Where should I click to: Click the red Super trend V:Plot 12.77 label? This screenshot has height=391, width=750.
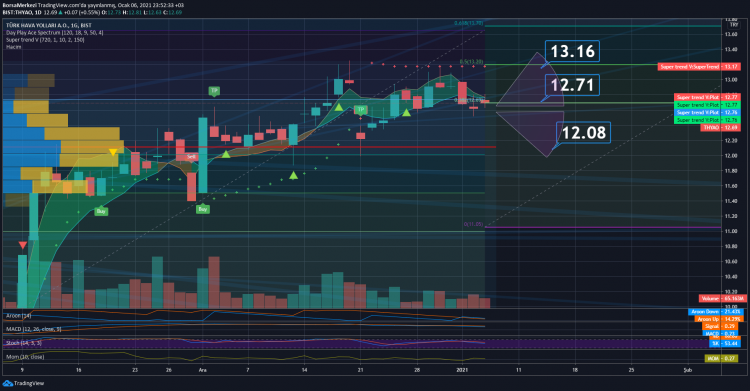click(x=707, y=97)
